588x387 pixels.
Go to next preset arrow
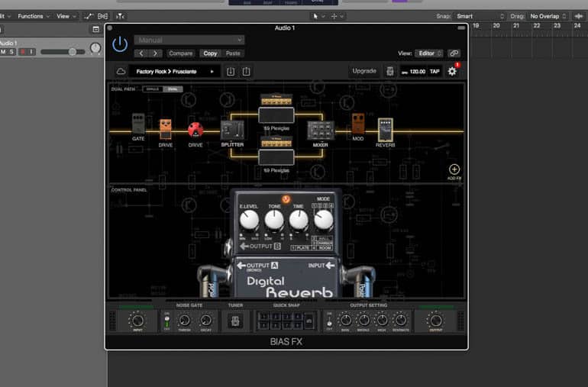(x=155, y=53)
